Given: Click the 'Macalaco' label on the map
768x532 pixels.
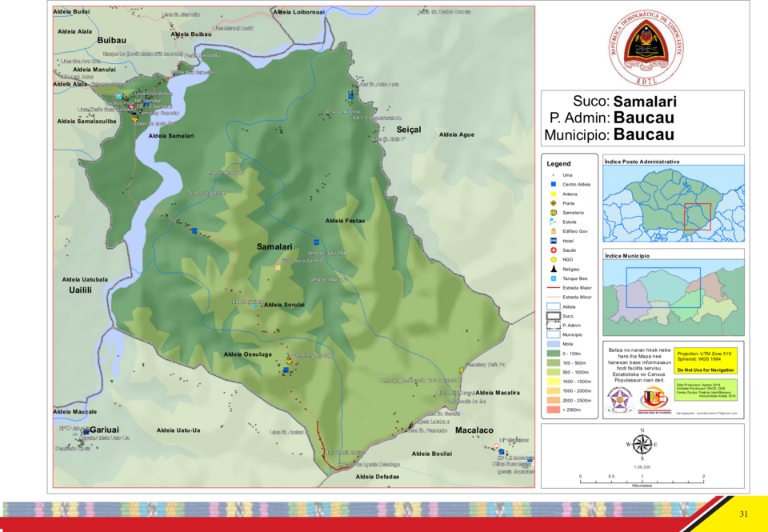Looking at the screenshot, I should (474, 430).
